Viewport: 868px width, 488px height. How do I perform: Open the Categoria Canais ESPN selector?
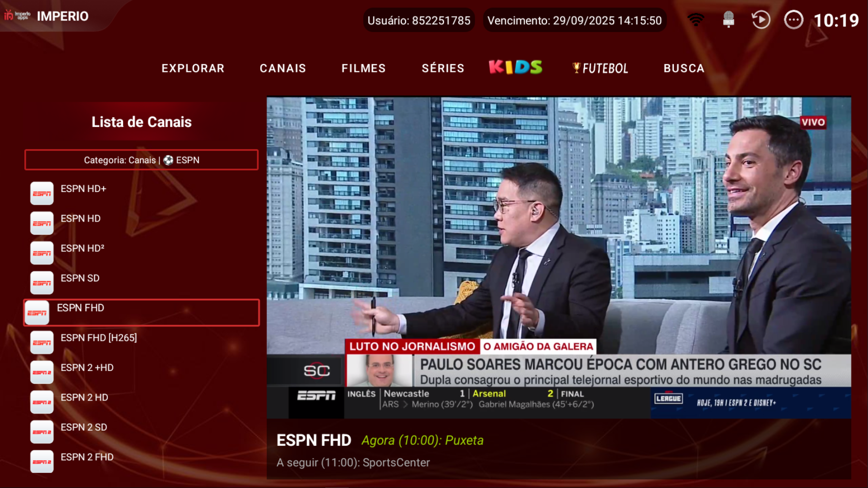pos(141,160)
